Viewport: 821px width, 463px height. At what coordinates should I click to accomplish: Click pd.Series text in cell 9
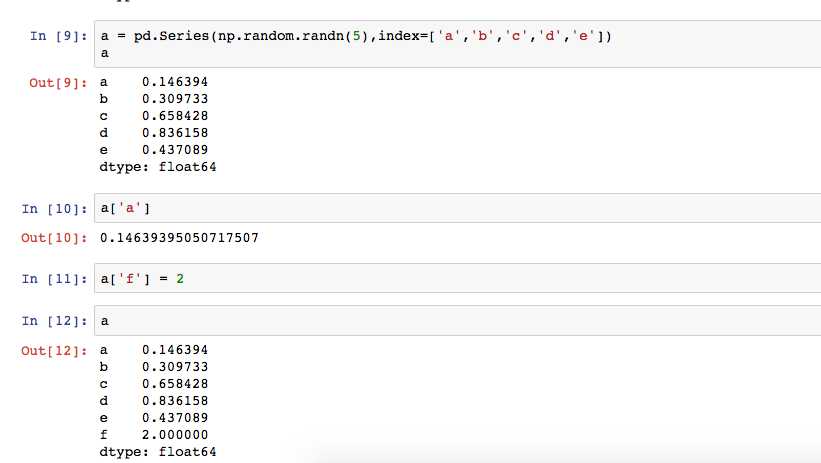point(171,36)
